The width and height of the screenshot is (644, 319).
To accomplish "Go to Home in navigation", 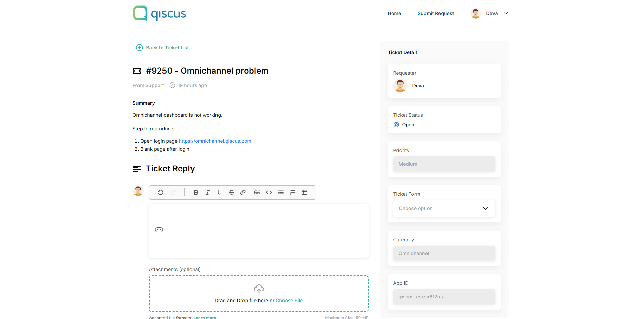I will 394,13.
